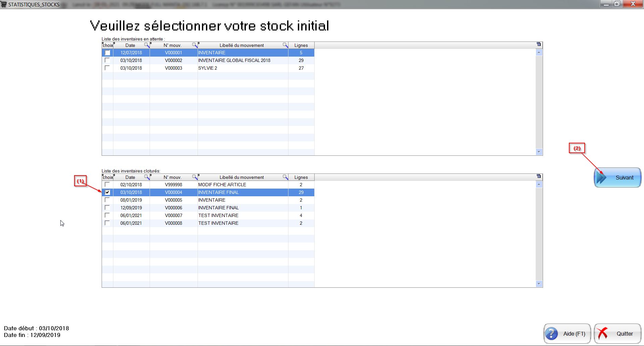Open the closed inventories table options icon
The width and height of the screenshot is (644, 346).
point(539,176)
